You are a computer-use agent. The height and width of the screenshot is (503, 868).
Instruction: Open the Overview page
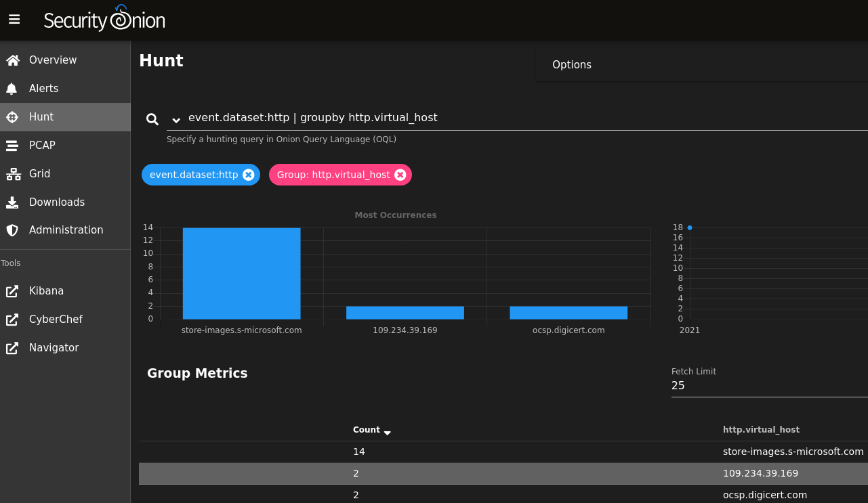(x=65, y=60)
